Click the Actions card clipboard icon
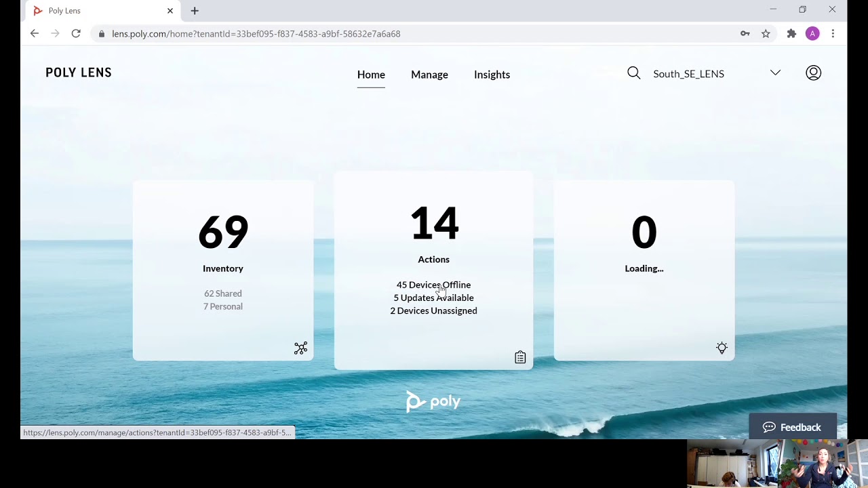This screenshot has width=868, height=488. tap(520, 357)
